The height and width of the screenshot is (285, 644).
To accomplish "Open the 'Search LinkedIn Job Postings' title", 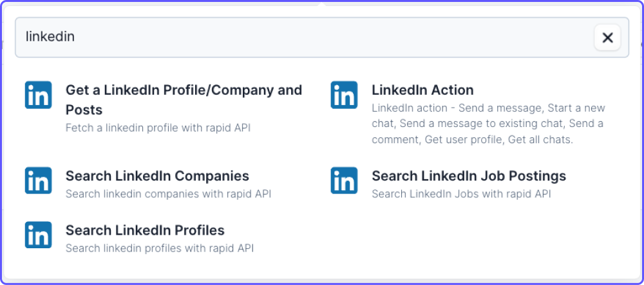I will (x=469, y=175).
